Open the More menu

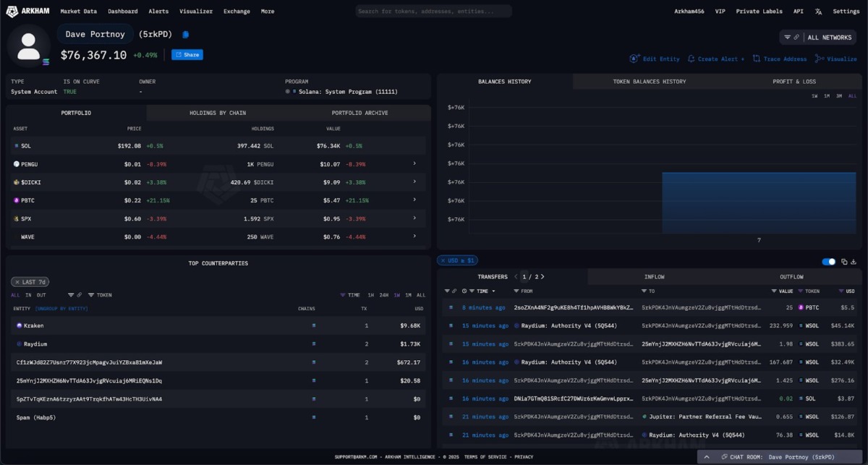pyautogui.click(x=268, y=12)
